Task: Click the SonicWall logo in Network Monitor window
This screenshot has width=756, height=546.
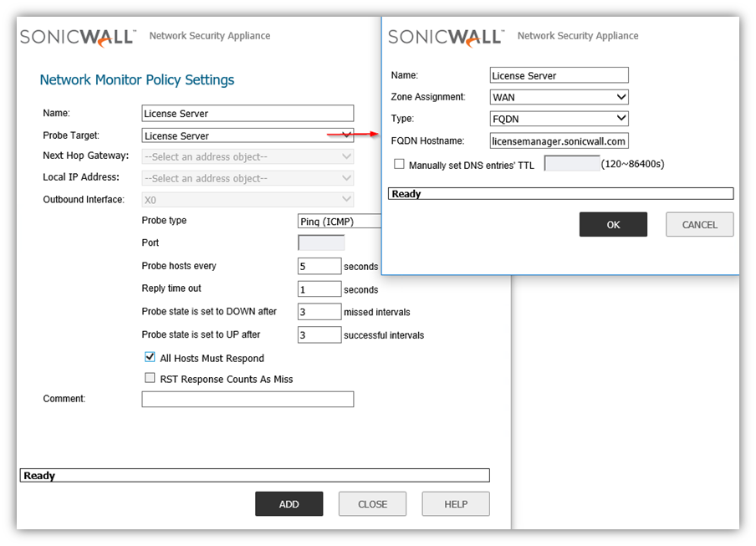Action: [x=78, y=38]
